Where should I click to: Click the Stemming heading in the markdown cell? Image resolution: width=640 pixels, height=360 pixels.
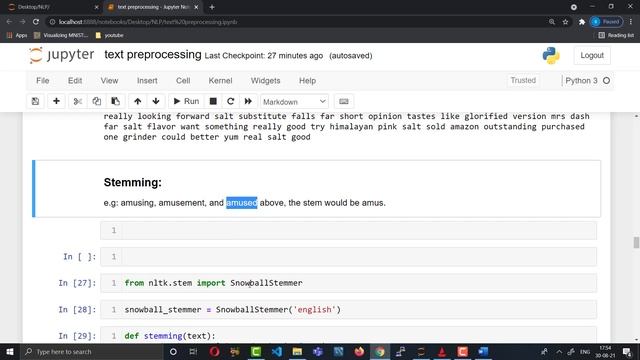click(132, 182)
